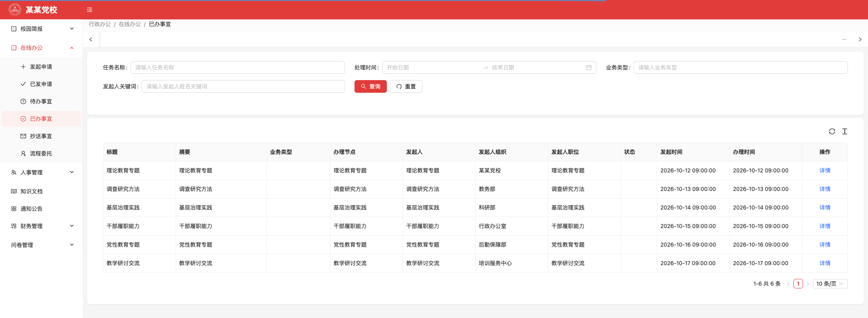This screenshot has width=868, height=318.
Task: Open calendar icon in 处理时间 field
Action: pyautogui.click(x=589, y=67)
